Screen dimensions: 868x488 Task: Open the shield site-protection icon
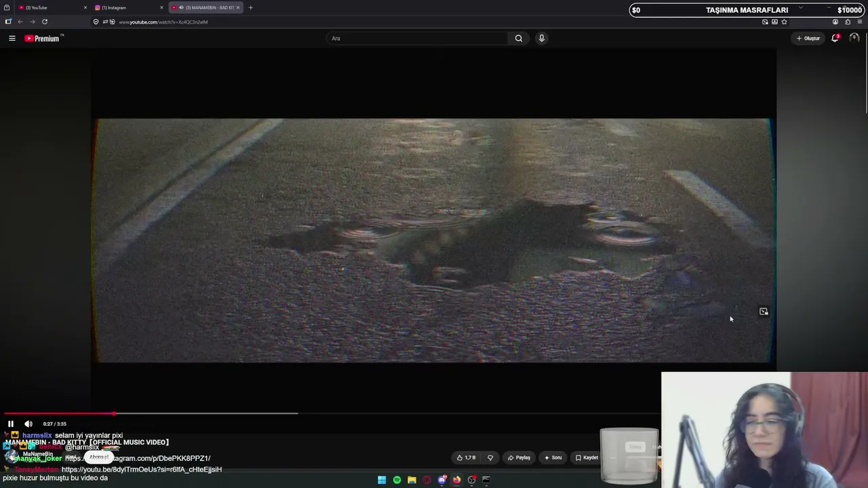[96, 22]
